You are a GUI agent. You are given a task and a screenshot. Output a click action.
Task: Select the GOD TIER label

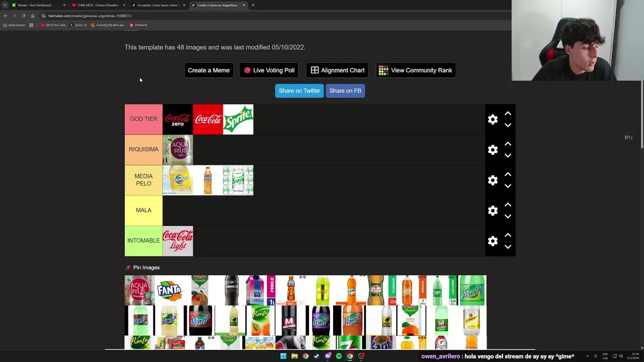[143, 119]
